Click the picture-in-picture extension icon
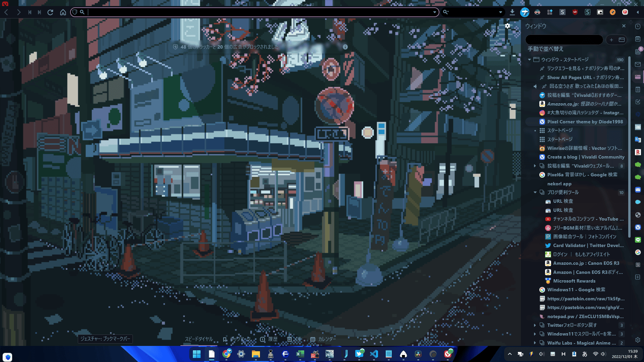This screenshot has height=362, width=644. 600,12
